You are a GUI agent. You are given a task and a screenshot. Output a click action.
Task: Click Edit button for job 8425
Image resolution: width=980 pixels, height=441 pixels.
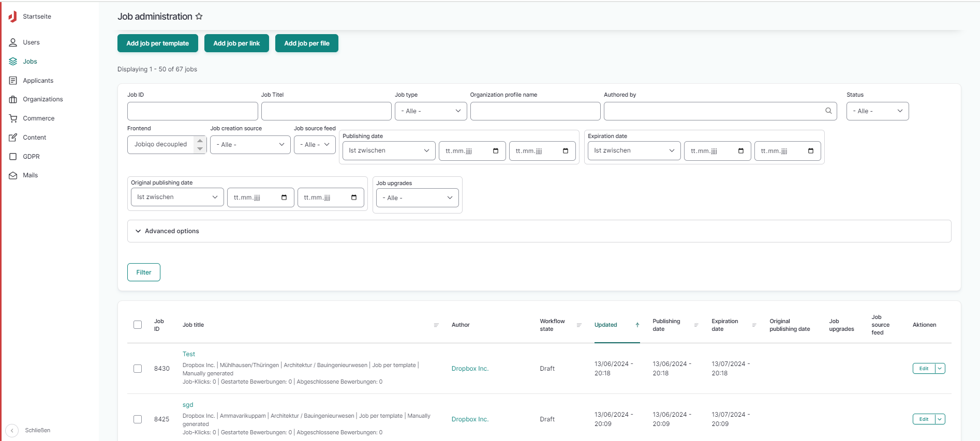point(924,419)
